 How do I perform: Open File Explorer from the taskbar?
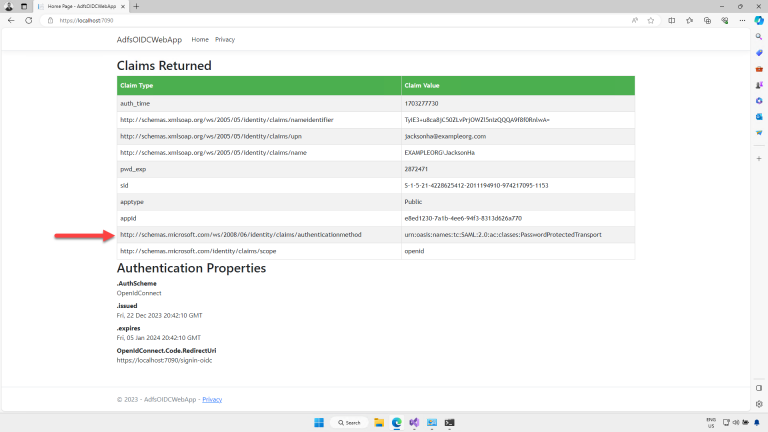coord(379,423)
